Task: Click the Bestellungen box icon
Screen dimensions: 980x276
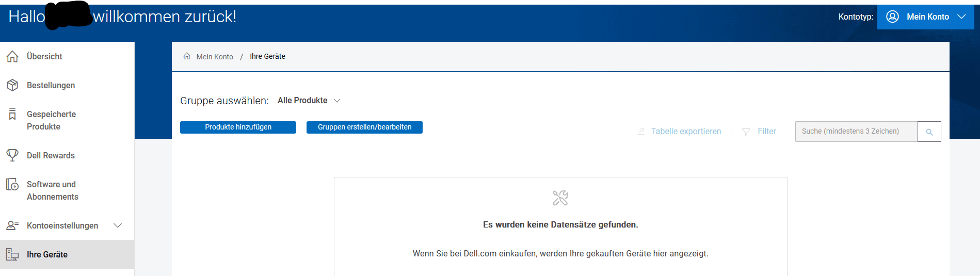Action: [x=12, y=85]
